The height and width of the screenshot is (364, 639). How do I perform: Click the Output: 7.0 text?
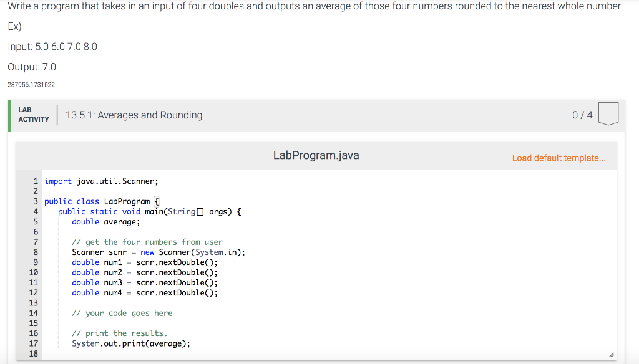[x=32, y=67]
